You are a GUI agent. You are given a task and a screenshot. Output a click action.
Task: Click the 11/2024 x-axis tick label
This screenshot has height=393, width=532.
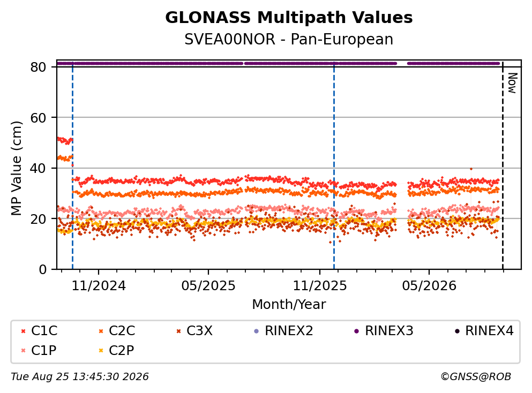99,286
